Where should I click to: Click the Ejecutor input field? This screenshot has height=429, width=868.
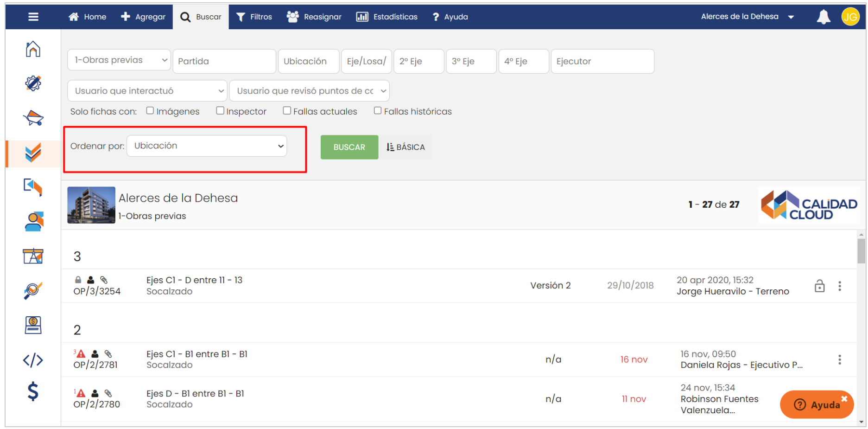click(x=602, y=61)
